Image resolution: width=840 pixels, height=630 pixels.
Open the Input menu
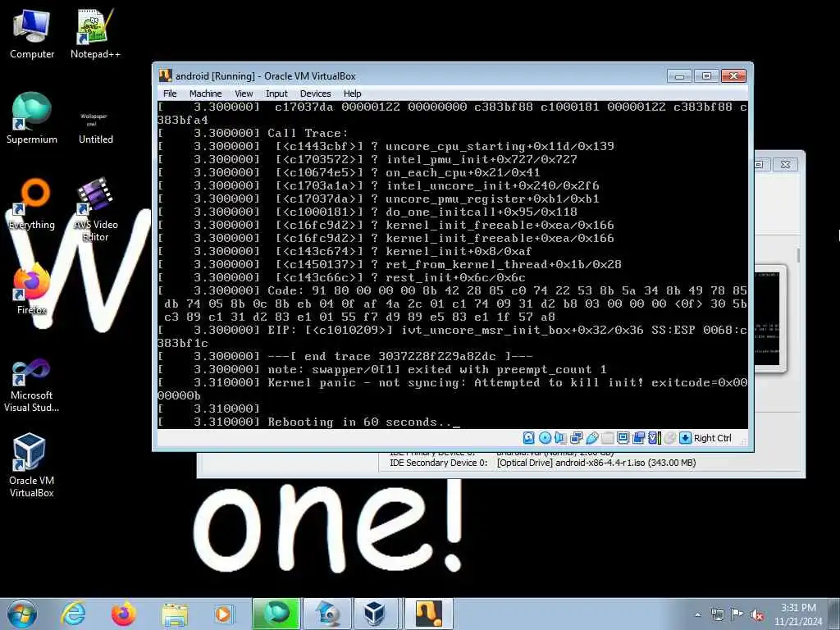[x=276, y=94]
